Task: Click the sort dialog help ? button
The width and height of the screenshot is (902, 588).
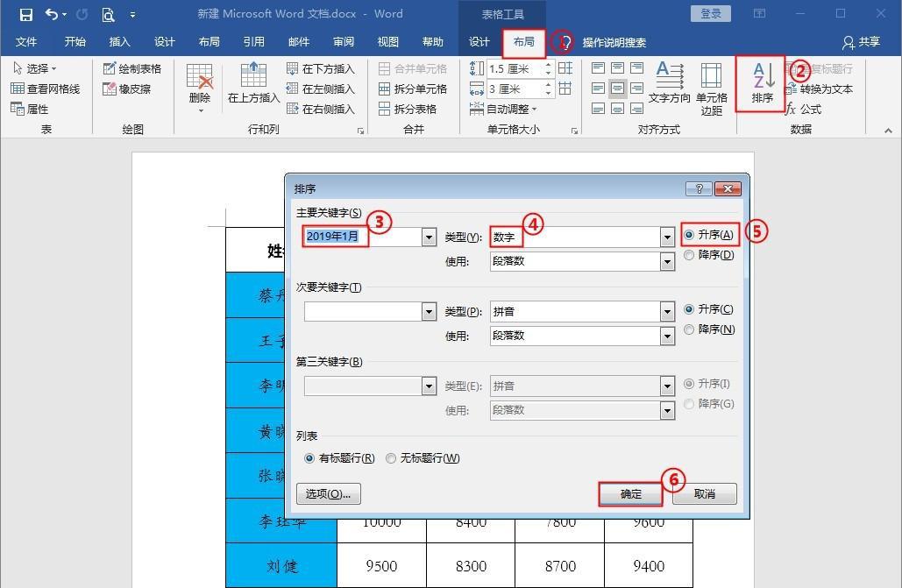Action: click(x=699, y=188)
